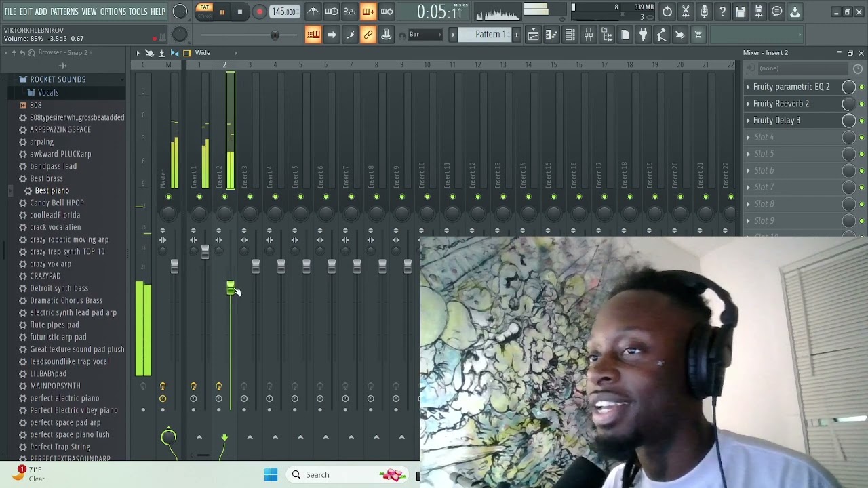Open Slot 4 menu arrow
Viewport: 868px width, 488px height.
coord(749,137)
